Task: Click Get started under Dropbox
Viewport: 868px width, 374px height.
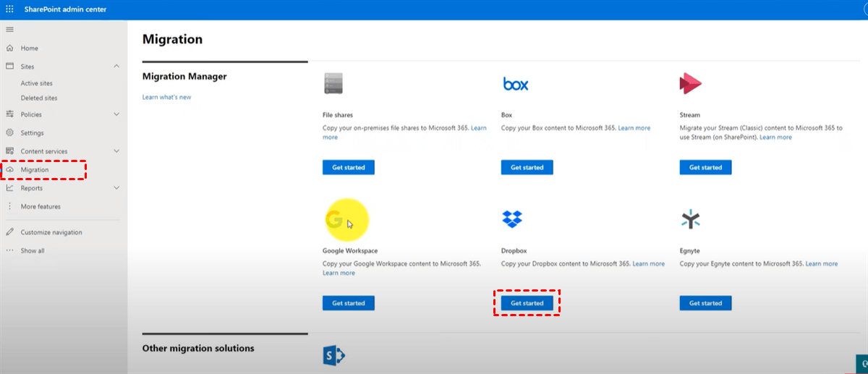Action: click(x=527, y=303)
